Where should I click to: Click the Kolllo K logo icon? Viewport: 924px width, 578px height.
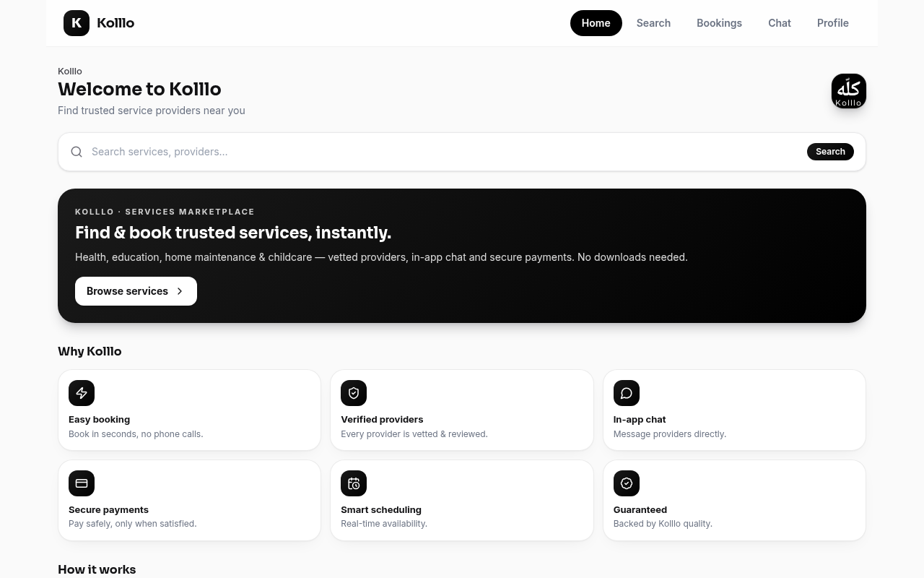point(77,23)
